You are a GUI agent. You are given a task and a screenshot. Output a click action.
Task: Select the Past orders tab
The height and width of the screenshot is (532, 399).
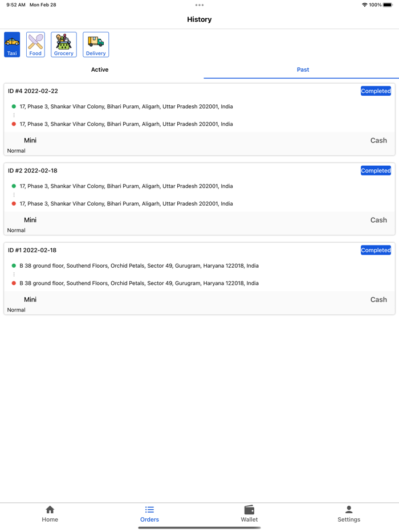point(303,69)
